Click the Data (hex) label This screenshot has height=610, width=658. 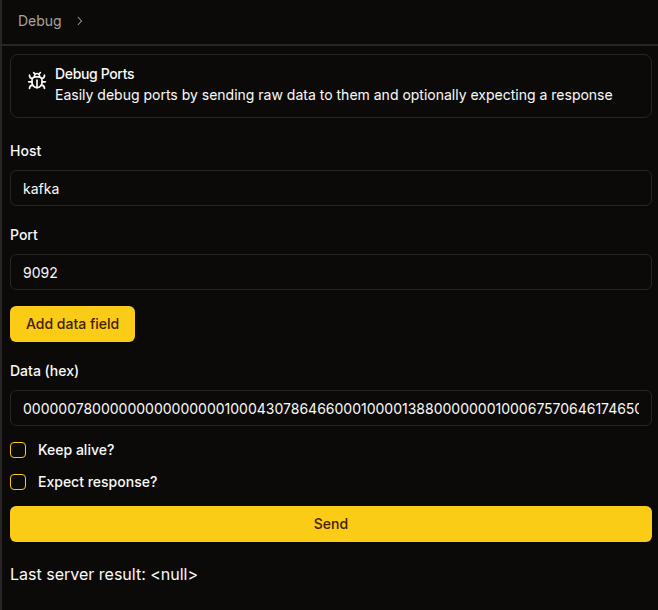[44, 371]
